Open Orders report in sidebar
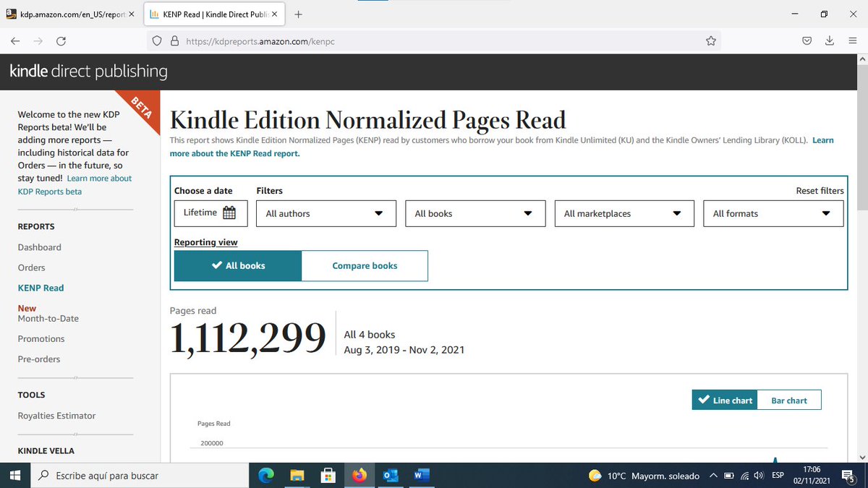Viewport: 868px width, 488px height. 32,267
